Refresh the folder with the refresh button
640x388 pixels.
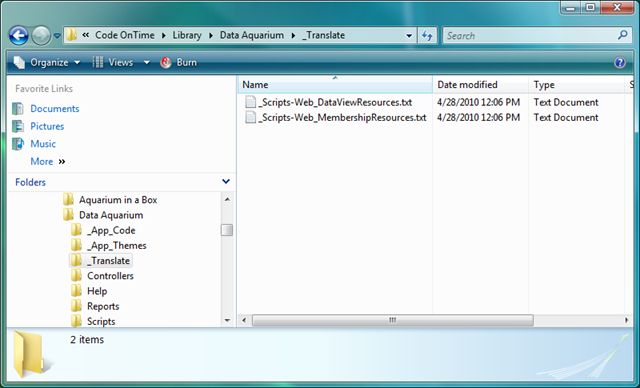[x=427, y=35]
